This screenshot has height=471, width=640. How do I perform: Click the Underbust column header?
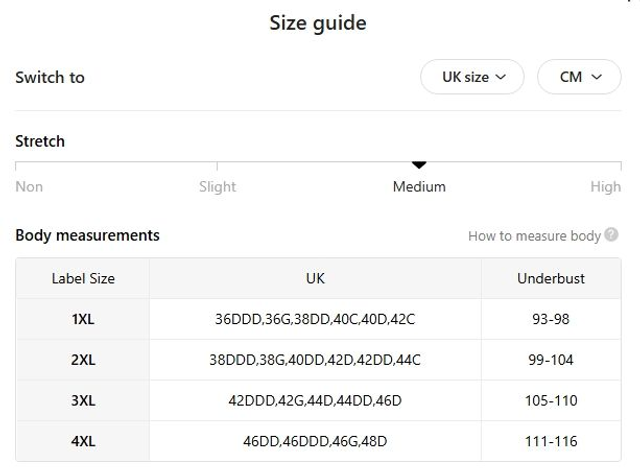551,278
